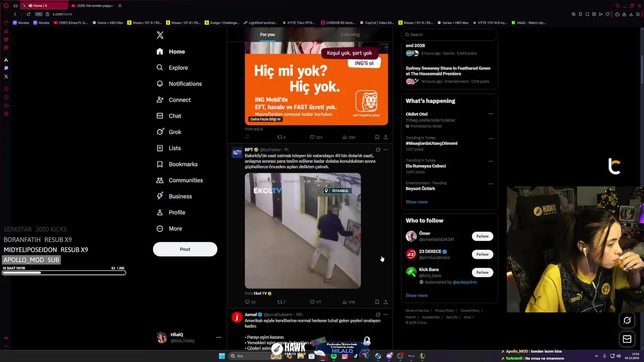Screen dimensions: 644x362
Task: Follow the 23 DERECE account
Action: click(x=482, y=254)
